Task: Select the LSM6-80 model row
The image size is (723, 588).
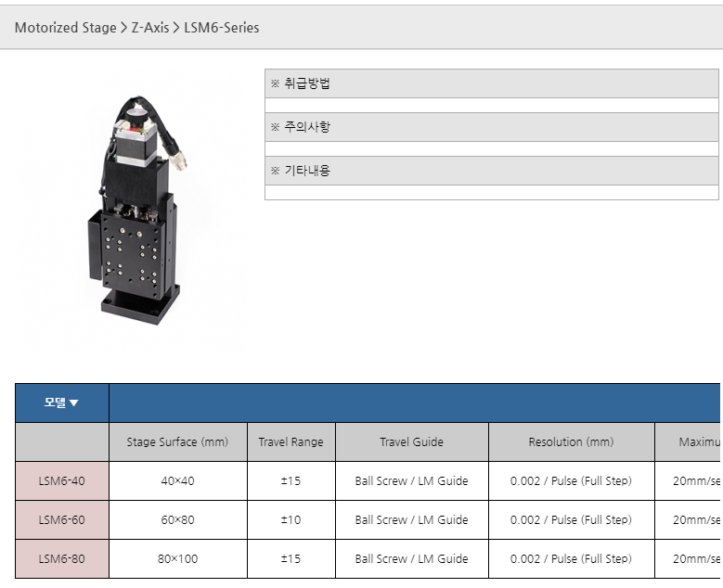Action: click(x=61, y=559)
